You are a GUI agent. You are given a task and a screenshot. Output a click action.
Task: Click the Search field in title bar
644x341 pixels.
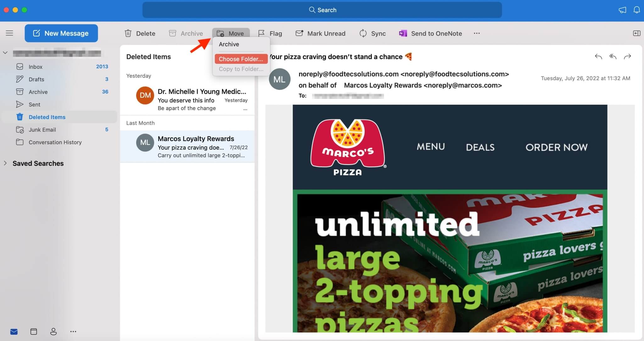coord(322,10)
